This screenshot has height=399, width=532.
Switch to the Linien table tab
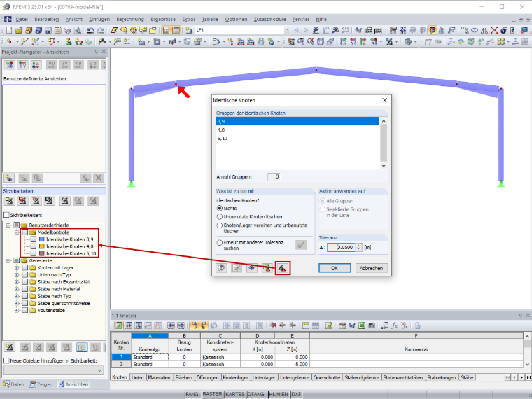[x=137, y=377]
